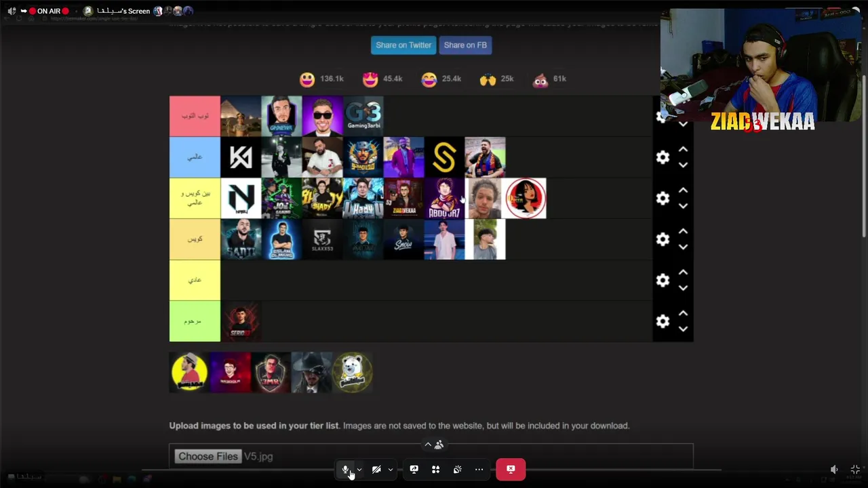Move red top tier row down arrow
This screenshot has height=488, width=868.
click(683, 125)
